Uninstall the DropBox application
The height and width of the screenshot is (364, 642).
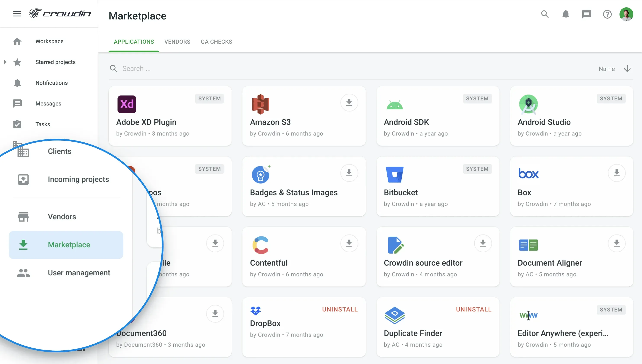[x=340, y=309]
